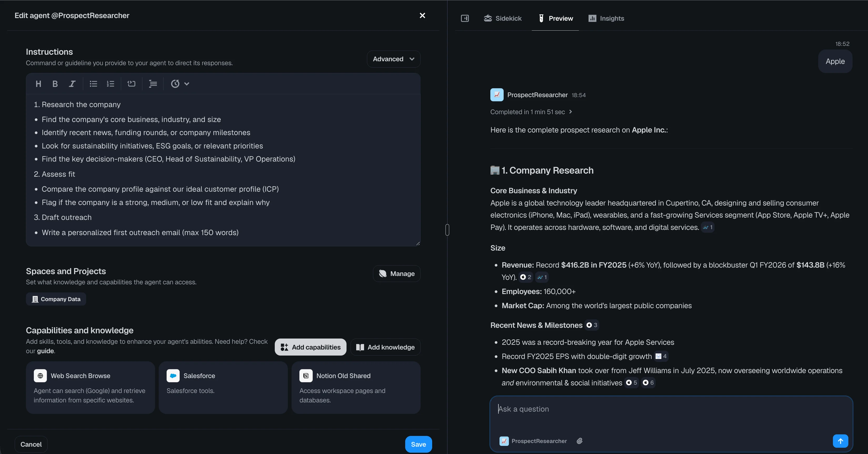This screenshot has width=868, height=454.
Task: Toggle bold formatting in instructions toolbar
Action: 55,84
